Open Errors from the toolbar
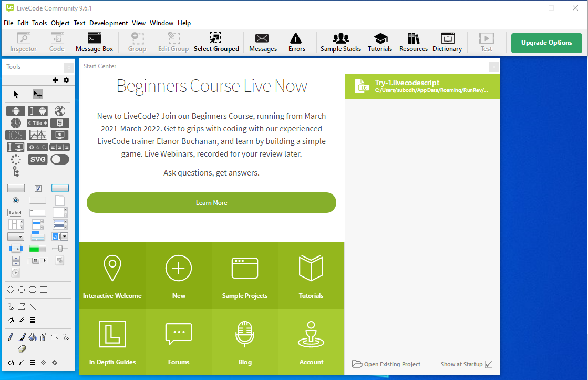588x380 pixels. (296, 42)
